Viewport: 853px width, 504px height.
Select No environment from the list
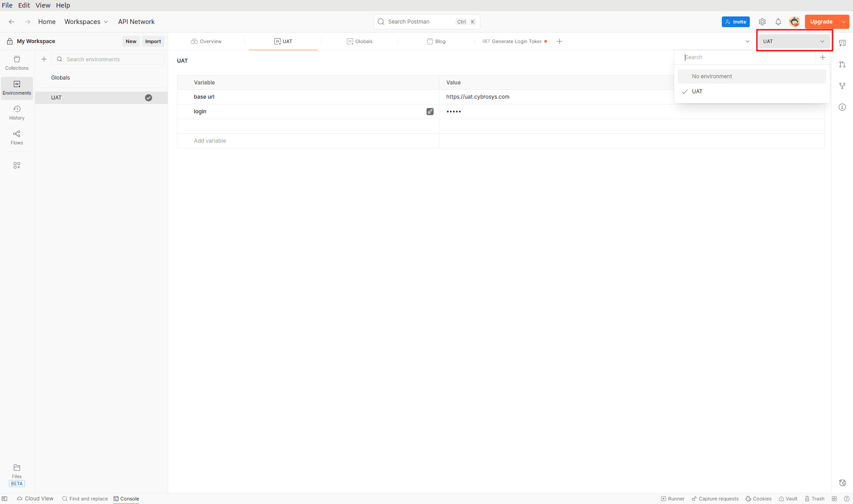pos(712,76)
